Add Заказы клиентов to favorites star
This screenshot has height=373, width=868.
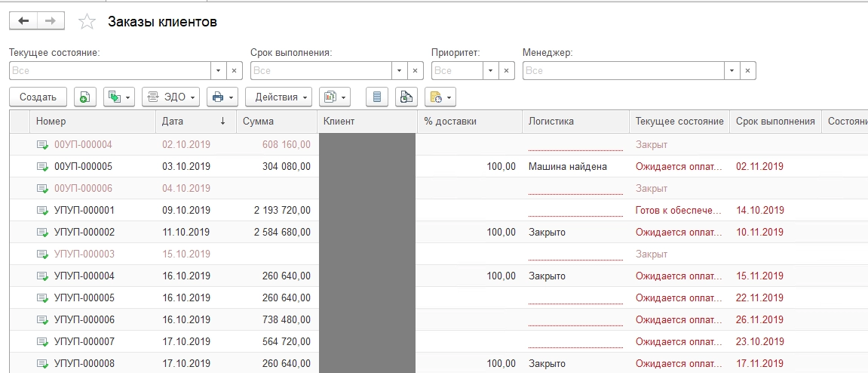click(87, 22)
